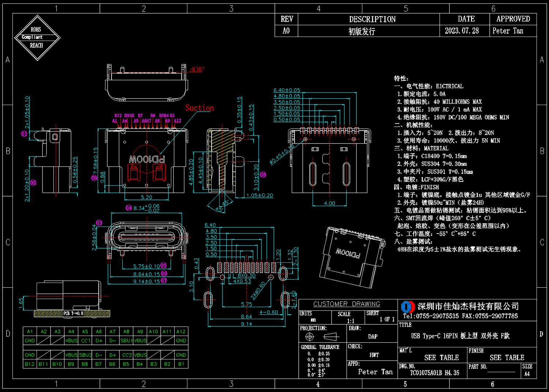Click the B11 cell in pin table

tap(43, 364)
